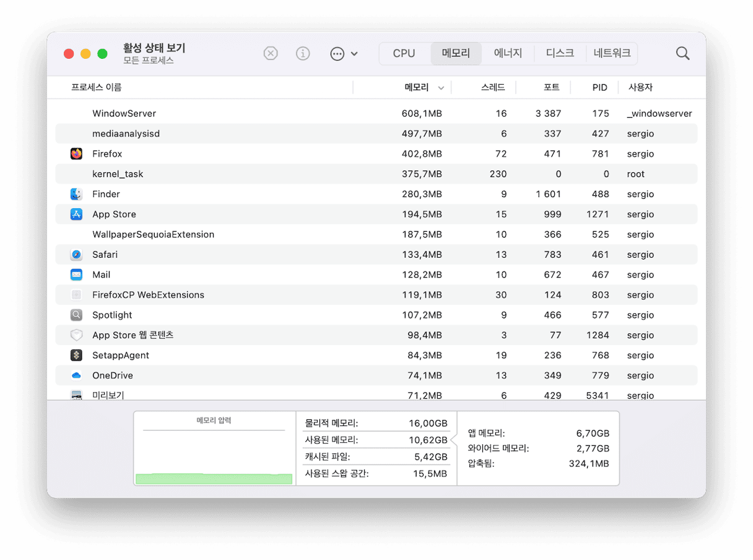Click the search magnifier icon

click(x=682, y=53)
